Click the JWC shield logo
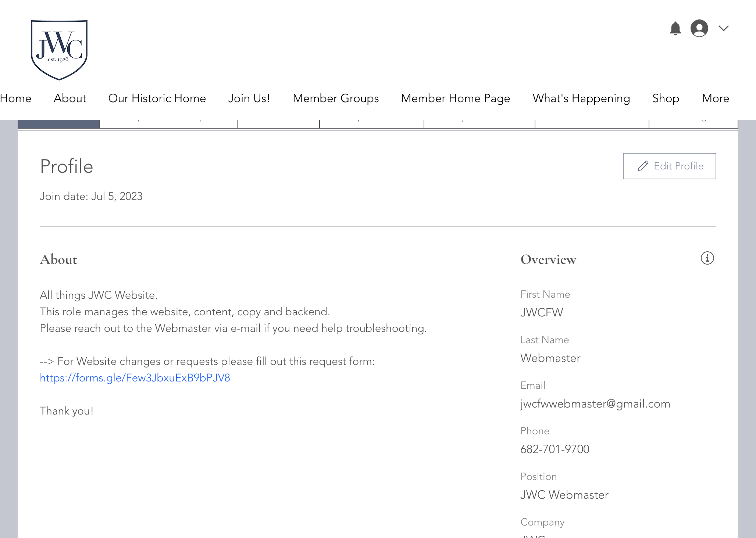 59,50
